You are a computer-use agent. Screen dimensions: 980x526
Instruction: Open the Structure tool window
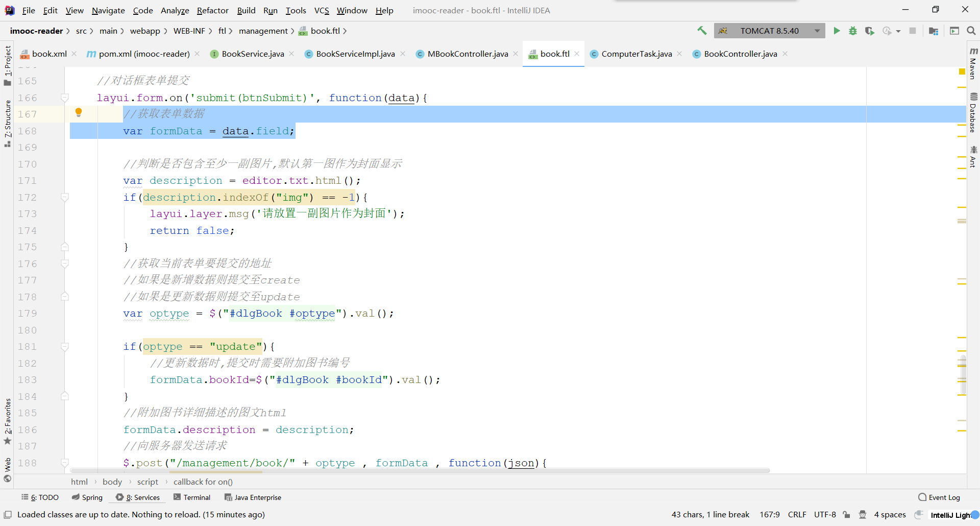[7, 124]
